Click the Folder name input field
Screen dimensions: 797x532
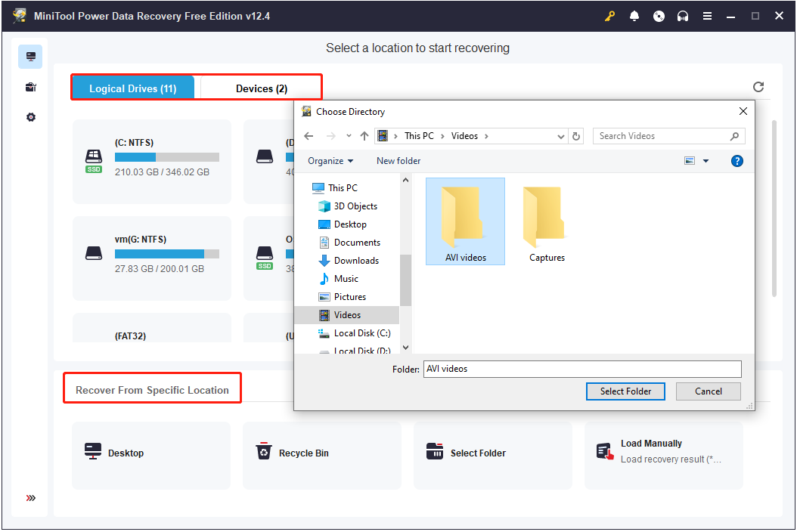coord(582,369)
